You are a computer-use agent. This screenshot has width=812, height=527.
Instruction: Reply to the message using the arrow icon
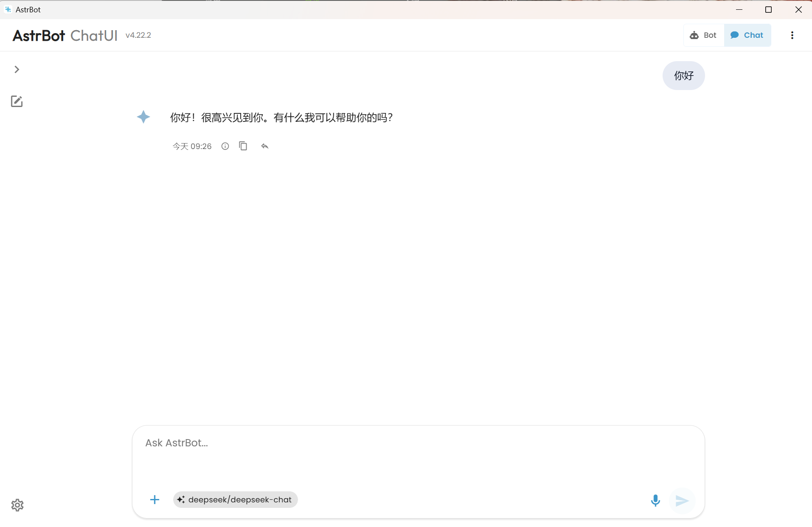click(x=265, y=146)
